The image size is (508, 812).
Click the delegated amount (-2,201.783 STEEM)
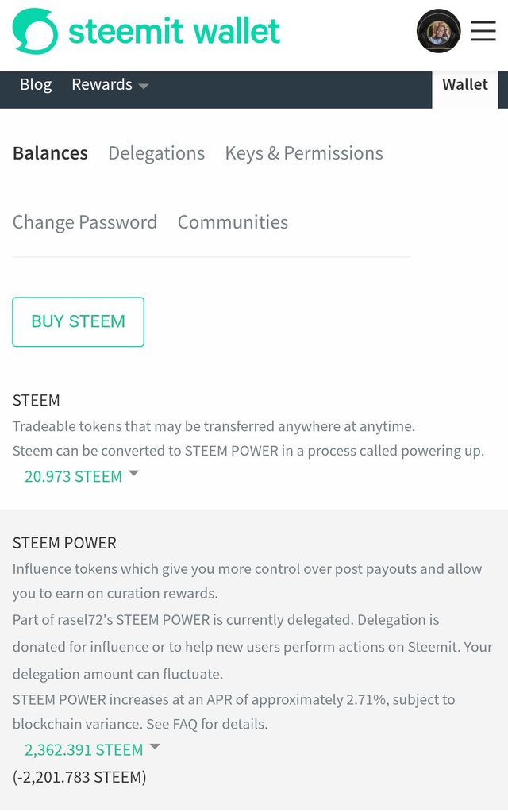79,777
